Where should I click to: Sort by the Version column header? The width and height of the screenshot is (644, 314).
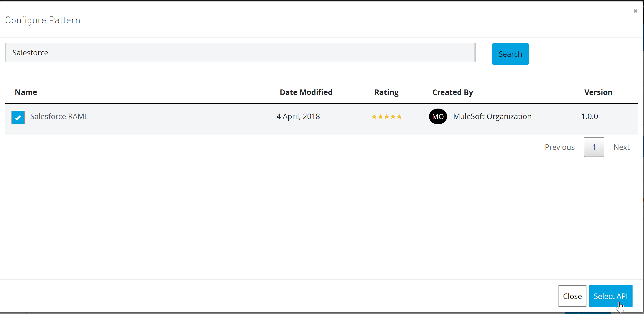click(x=598, y=92)
